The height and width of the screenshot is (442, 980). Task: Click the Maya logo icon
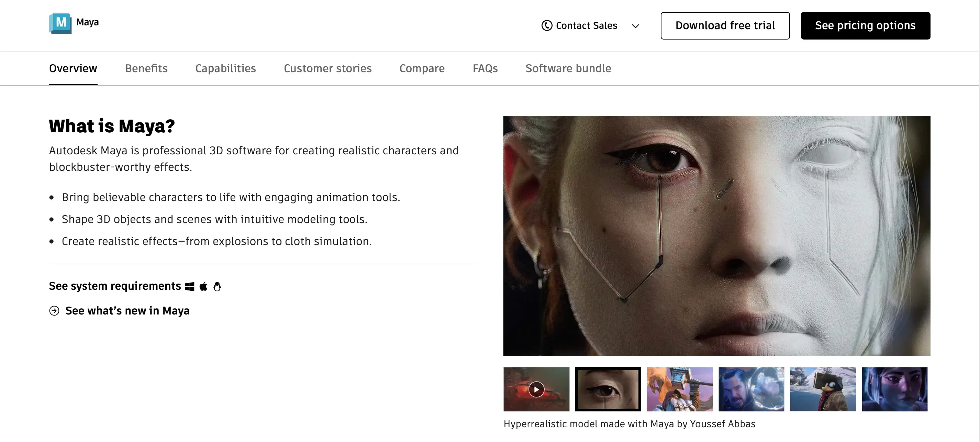pyautogui.click(x=60, y=24)
